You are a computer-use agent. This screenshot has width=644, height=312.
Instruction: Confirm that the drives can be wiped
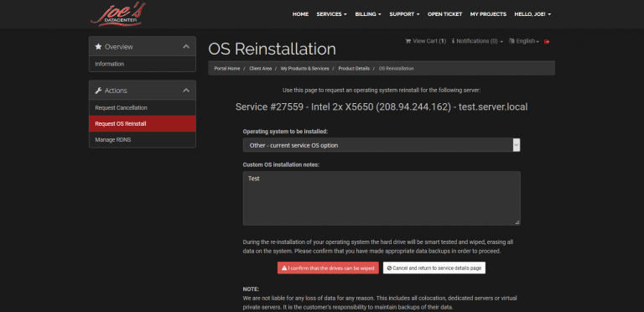(328, 268)
